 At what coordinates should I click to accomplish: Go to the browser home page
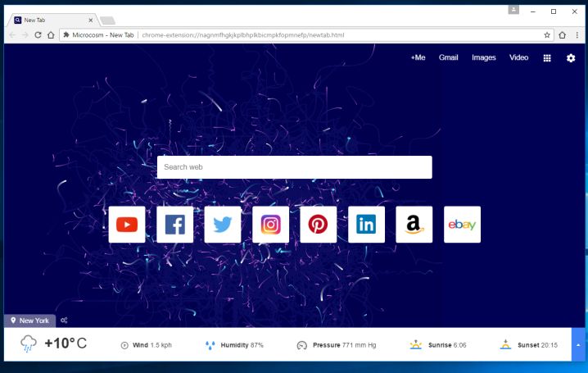[51, 35]
